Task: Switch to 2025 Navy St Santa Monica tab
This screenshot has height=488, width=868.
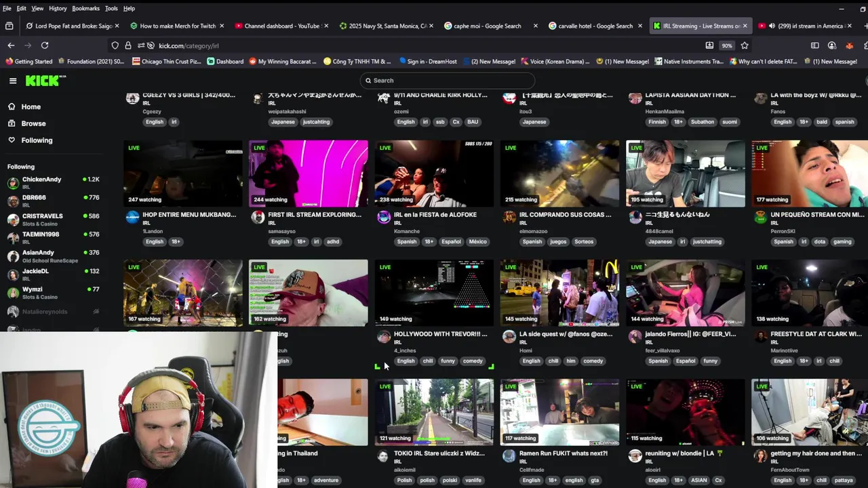Action: [x=386, y=26]
